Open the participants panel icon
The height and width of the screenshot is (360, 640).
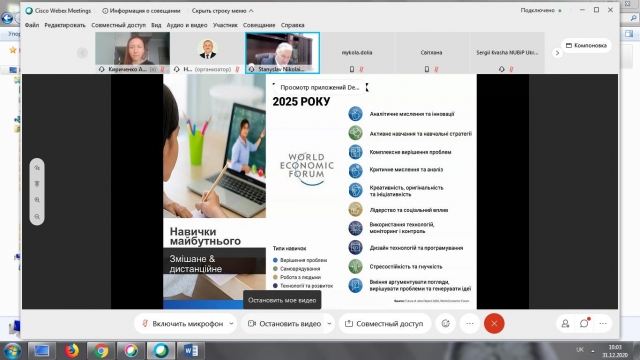coord(565,324)
